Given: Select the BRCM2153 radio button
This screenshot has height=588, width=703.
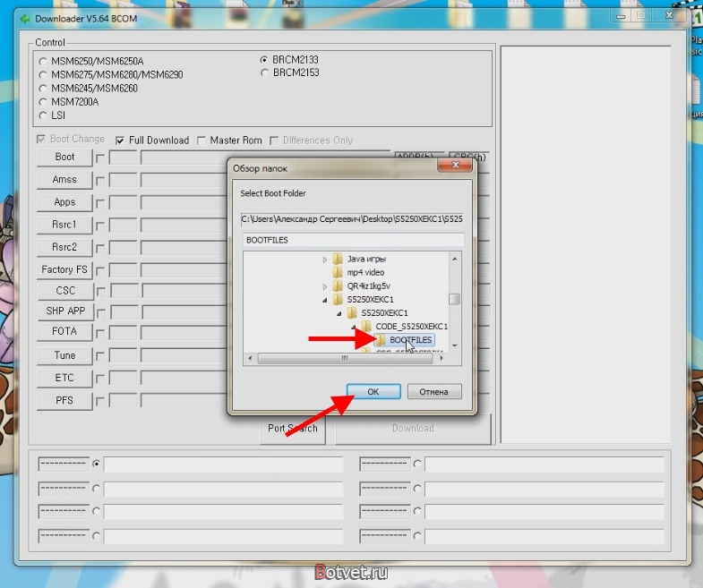Looking at the screenshot, I should (x=264, y=72).
